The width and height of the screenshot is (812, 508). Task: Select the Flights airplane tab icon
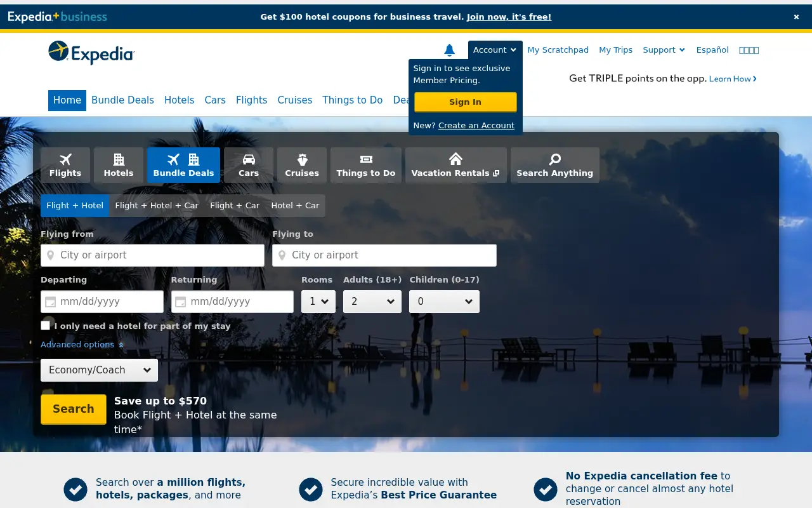tap(65, 159)
